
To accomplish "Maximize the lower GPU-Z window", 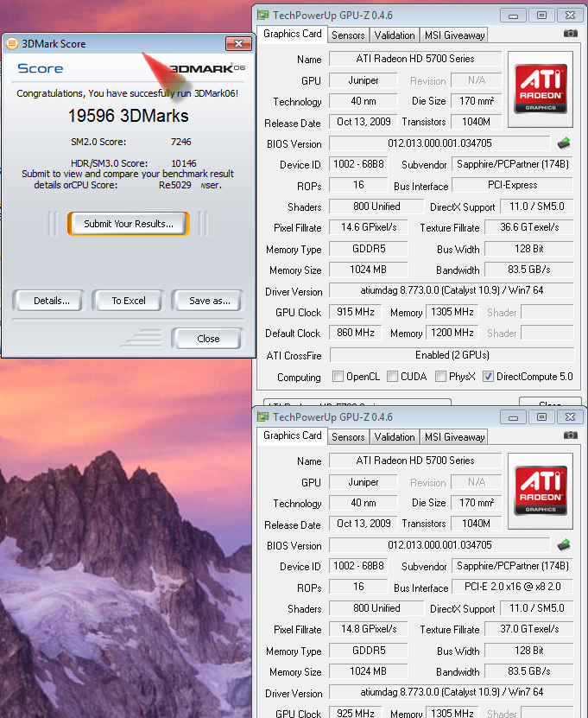I will (541, 416).
